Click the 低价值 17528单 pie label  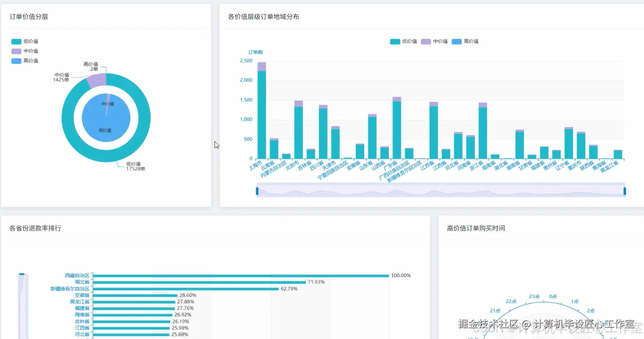point(135,166)
